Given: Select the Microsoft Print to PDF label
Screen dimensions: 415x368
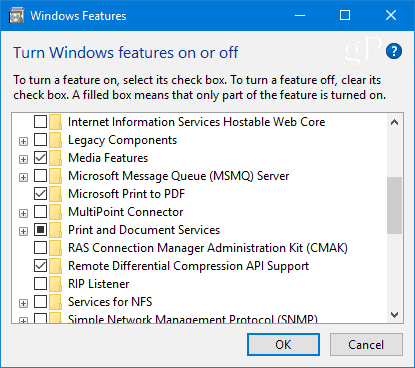Looking at the screenshot, I should point(126,194).
